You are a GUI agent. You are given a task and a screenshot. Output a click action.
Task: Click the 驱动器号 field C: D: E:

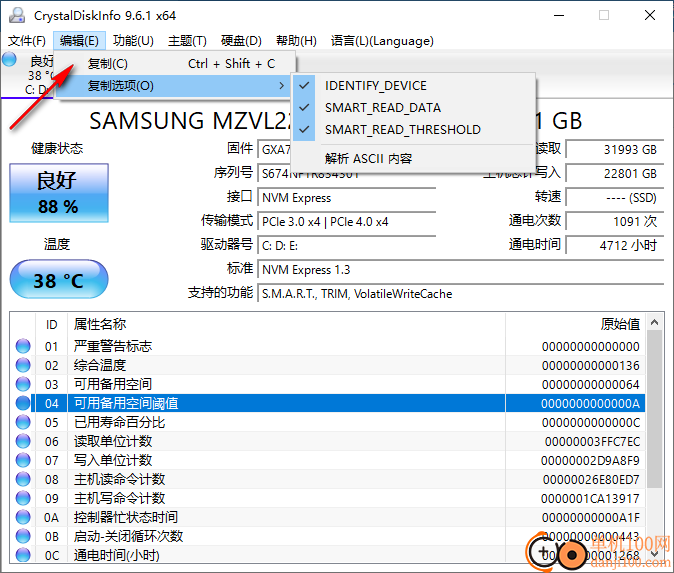(x=346, y=246)
